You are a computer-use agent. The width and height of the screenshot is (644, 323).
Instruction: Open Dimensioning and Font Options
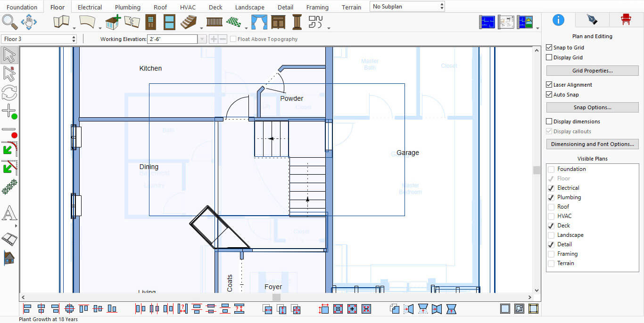coord(592,144)
